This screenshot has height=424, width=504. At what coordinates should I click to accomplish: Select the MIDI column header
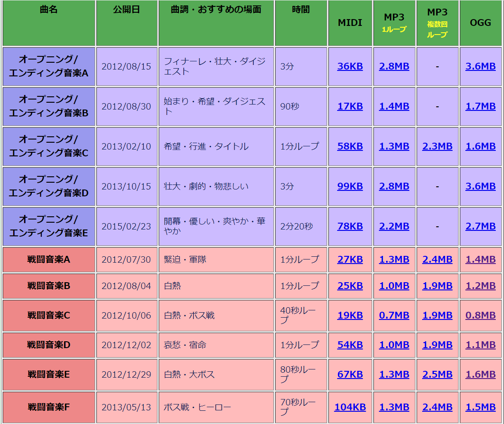350,23
